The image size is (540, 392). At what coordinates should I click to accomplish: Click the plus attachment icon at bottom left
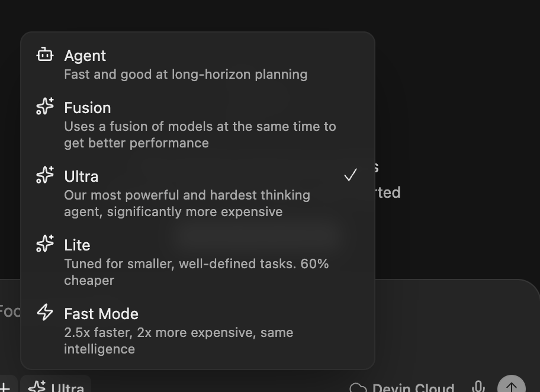(x=4, y=387)
